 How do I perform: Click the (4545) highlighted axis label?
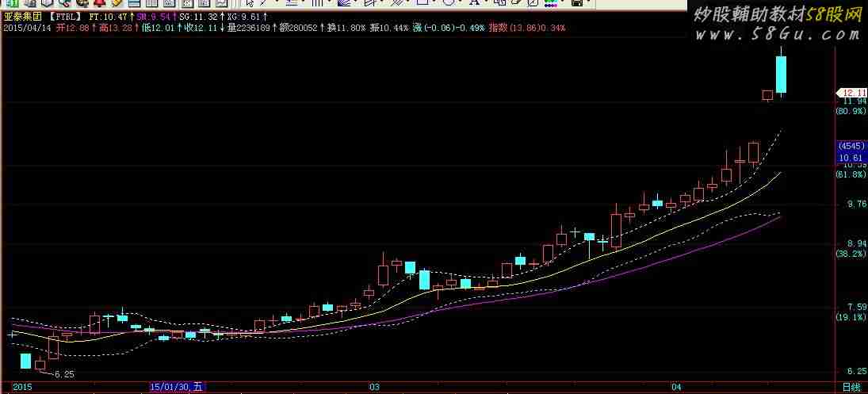[x=851, y=146]
